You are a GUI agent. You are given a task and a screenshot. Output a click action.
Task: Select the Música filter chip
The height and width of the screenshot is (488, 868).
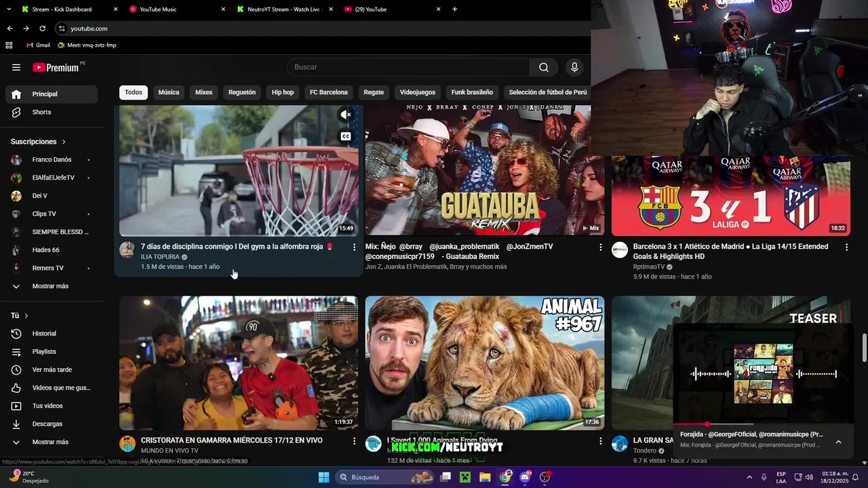pos(169,92)
